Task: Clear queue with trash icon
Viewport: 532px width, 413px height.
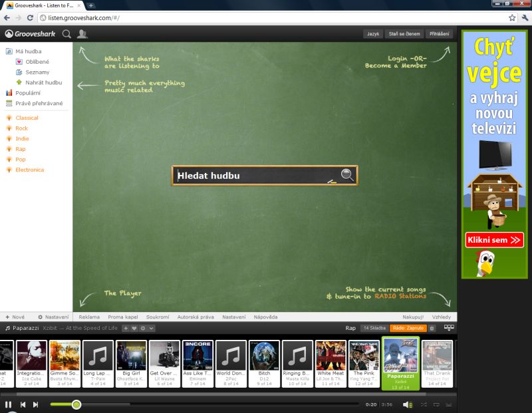Action: coord(432,328)
